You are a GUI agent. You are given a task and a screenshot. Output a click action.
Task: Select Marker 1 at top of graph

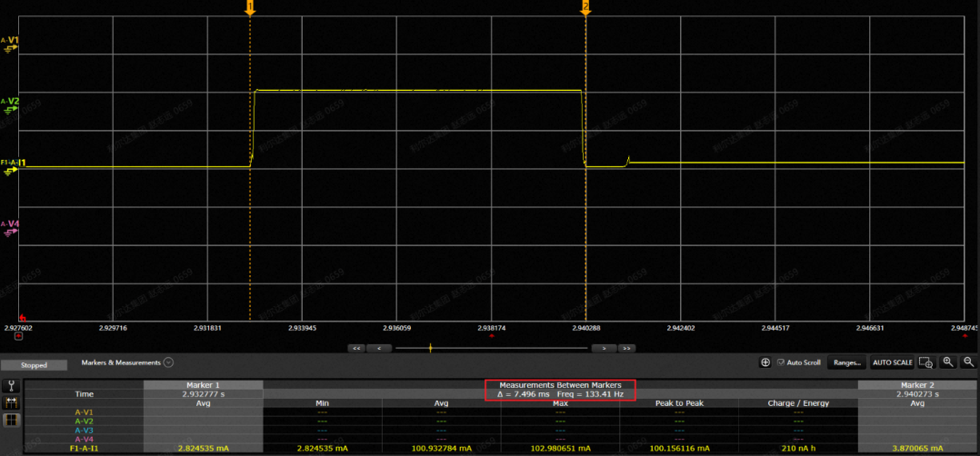point(250,7)
